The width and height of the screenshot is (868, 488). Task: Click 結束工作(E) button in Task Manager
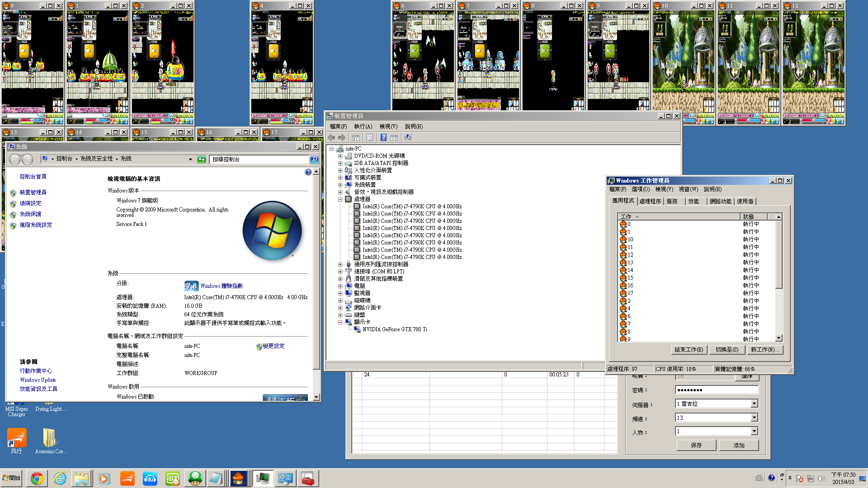tap(689, 350)
